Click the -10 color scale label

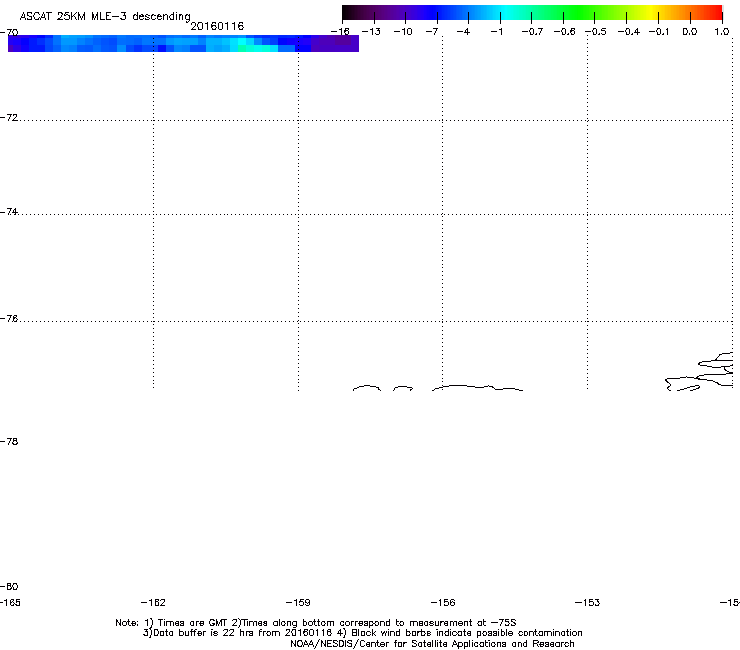point(403,32)
